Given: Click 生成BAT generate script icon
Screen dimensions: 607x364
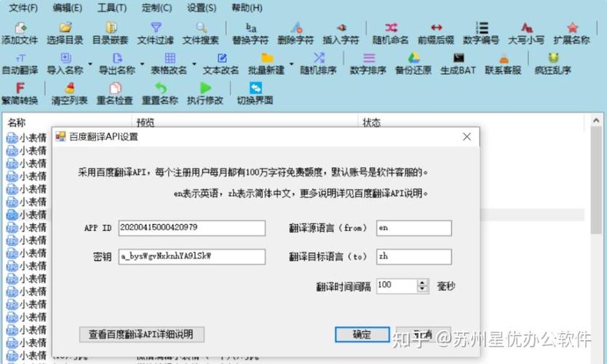Looking at the screenshot, I should click(459, 64).
